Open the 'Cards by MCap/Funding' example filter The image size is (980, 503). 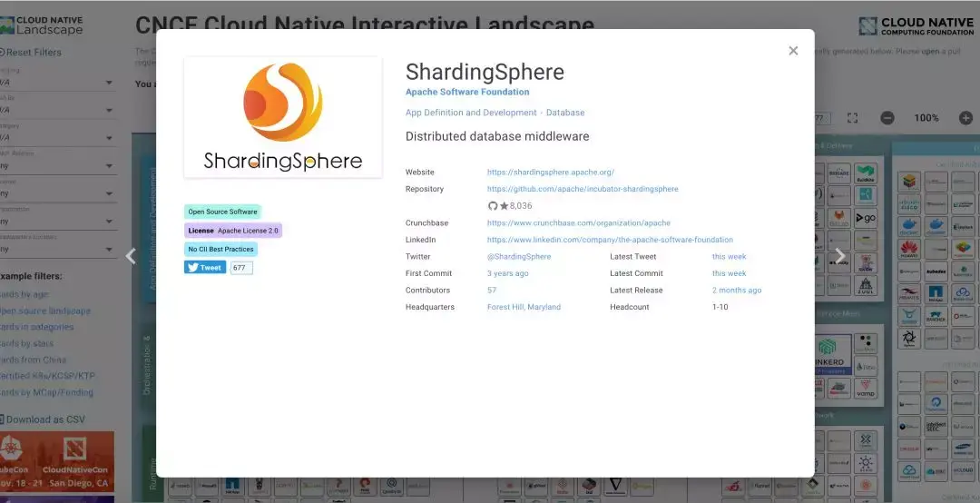coord(47,392)
